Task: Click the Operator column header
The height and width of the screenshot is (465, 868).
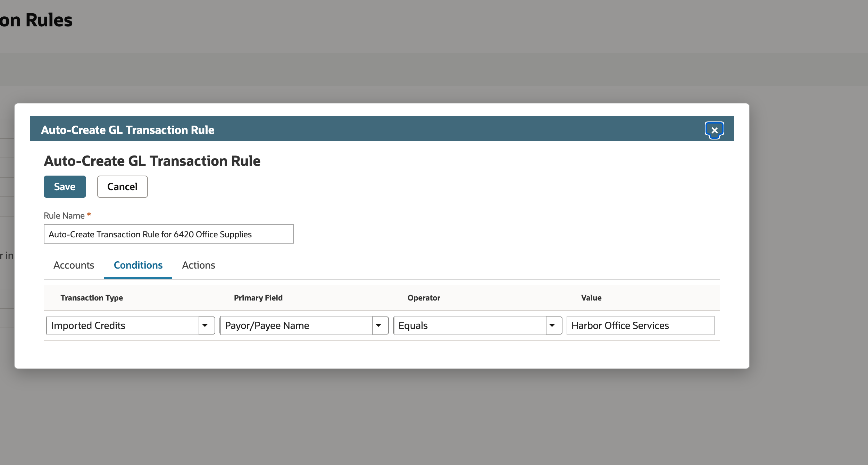Action: pyautogui.click(x=424, y=298)
